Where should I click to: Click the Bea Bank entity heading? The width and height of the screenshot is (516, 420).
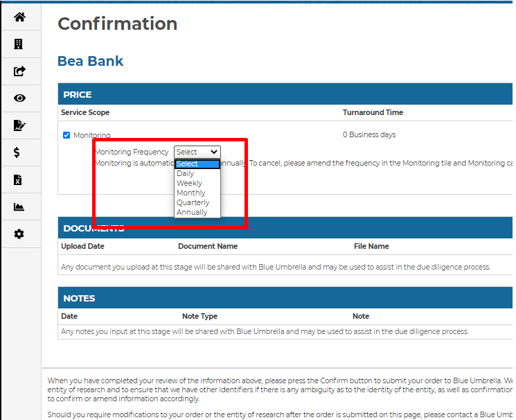[90, 61]
